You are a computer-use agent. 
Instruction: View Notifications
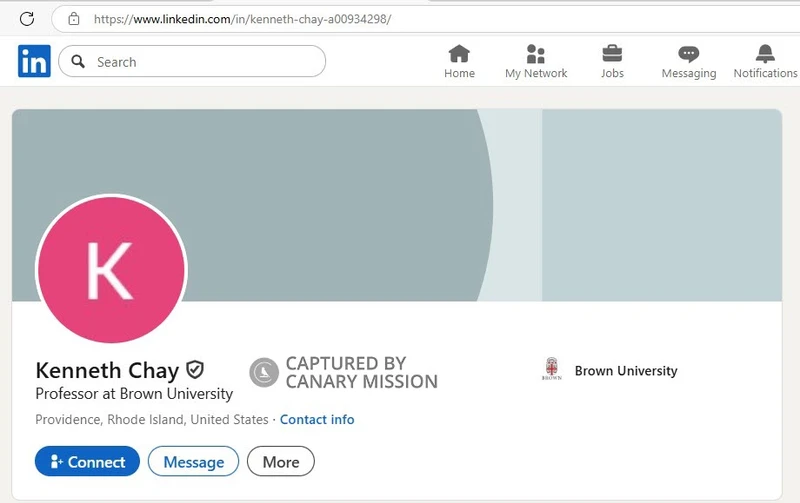click(x=765, y=62)
